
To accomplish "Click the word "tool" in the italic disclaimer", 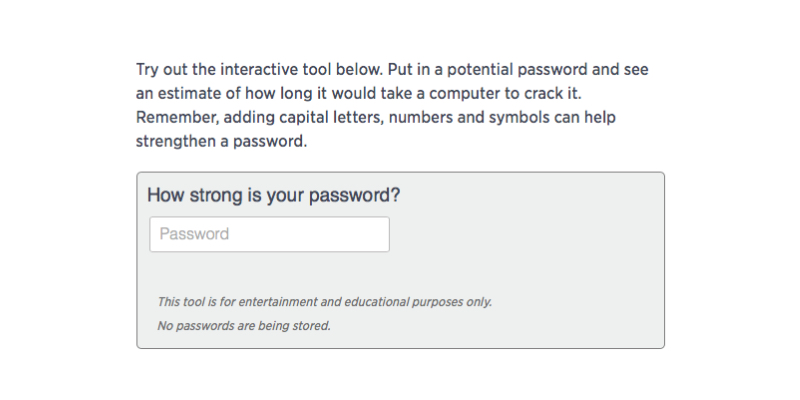I will (x=192, y=302).
